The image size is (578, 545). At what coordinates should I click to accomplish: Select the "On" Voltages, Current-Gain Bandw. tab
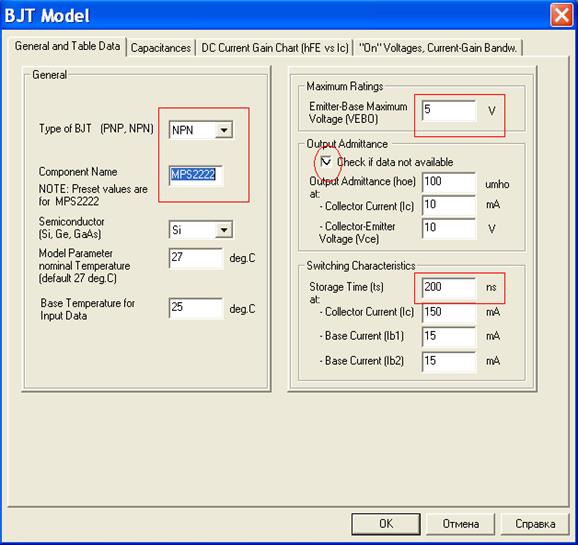[438, 48]
